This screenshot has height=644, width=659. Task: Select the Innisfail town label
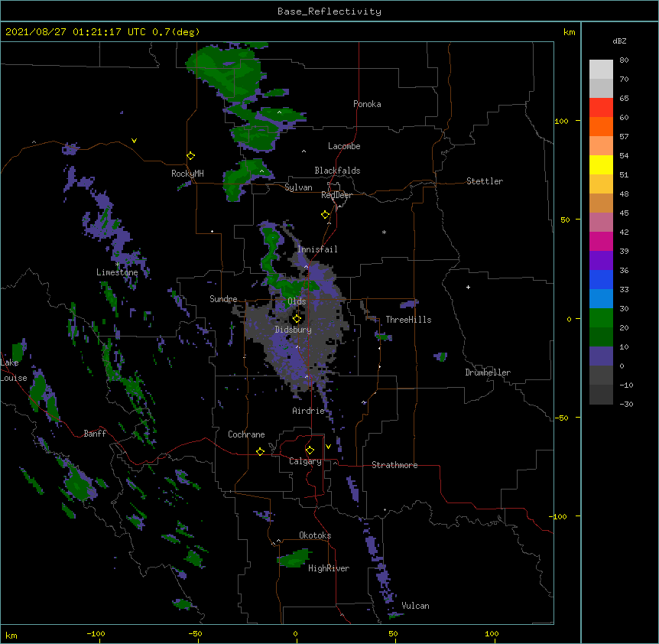(x=317, y=249)
